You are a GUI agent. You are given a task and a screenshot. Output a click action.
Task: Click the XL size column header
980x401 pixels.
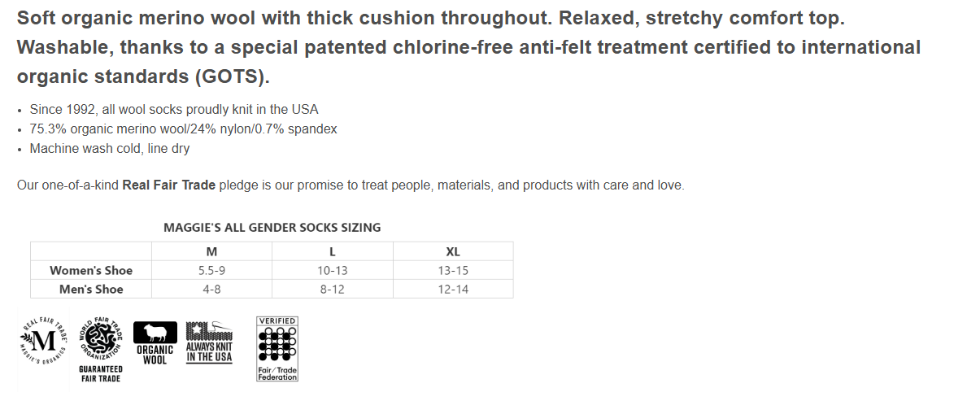click(453, 251)
